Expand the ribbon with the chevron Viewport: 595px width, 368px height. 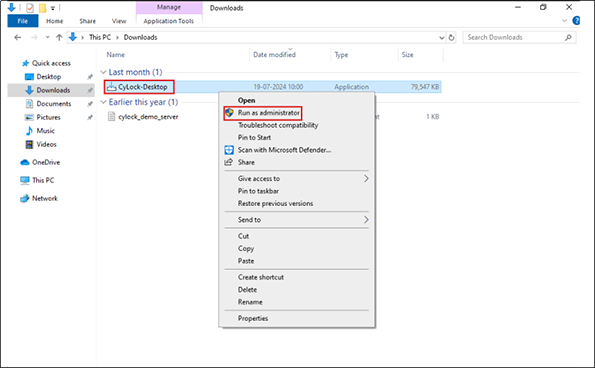click(564, 20)
